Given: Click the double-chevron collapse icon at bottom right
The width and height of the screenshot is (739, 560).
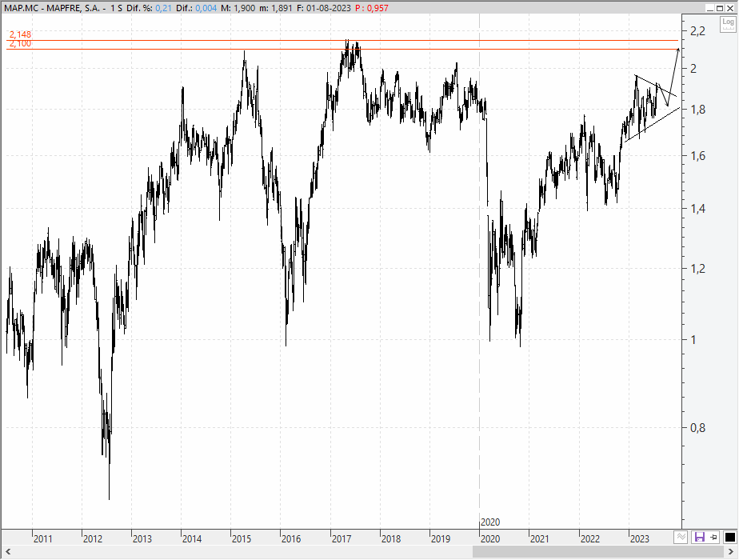Looking at the screenshot, I should click(x=681, y=537).
